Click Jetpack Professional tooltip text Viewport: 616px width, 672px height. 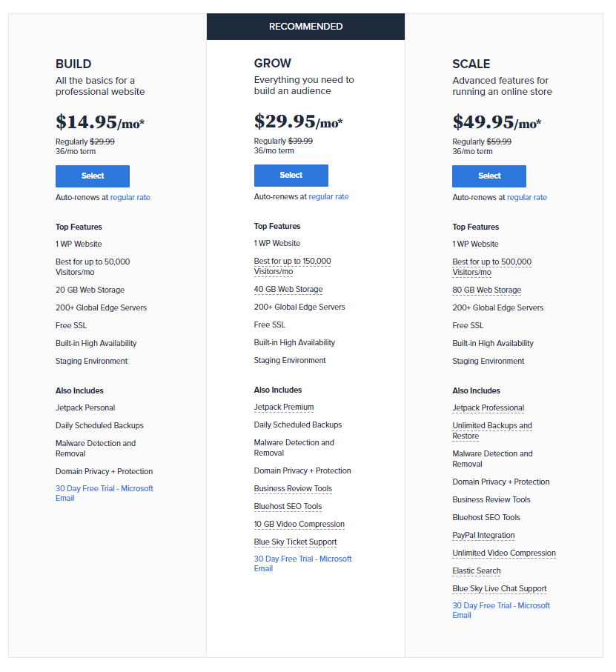pyautogui.click(x=489, y=408)
